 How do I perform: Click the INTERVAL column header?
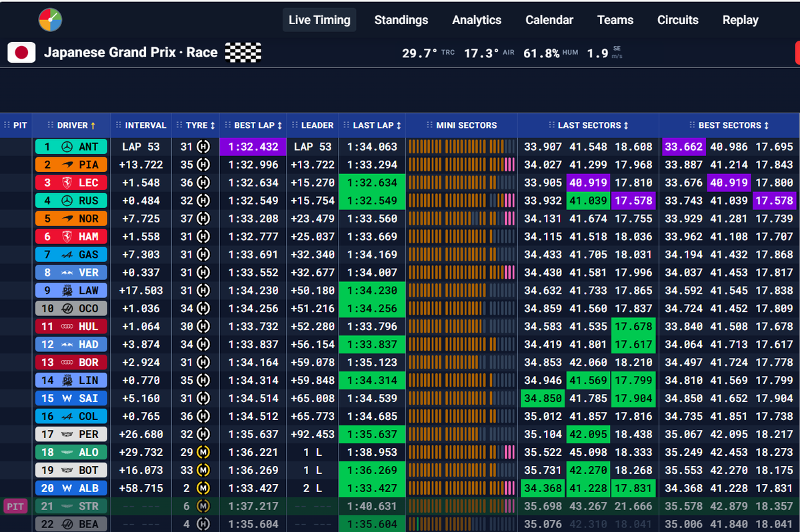coord(141,125)
